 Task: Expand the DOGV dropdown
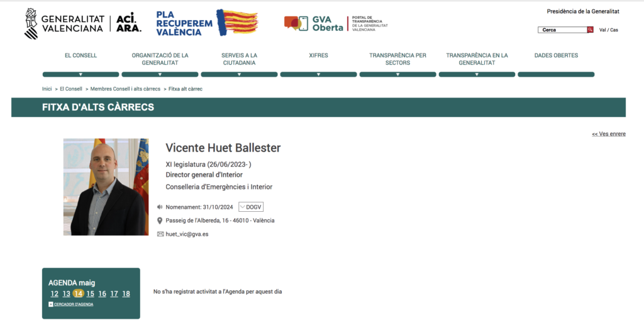point(251,207)
